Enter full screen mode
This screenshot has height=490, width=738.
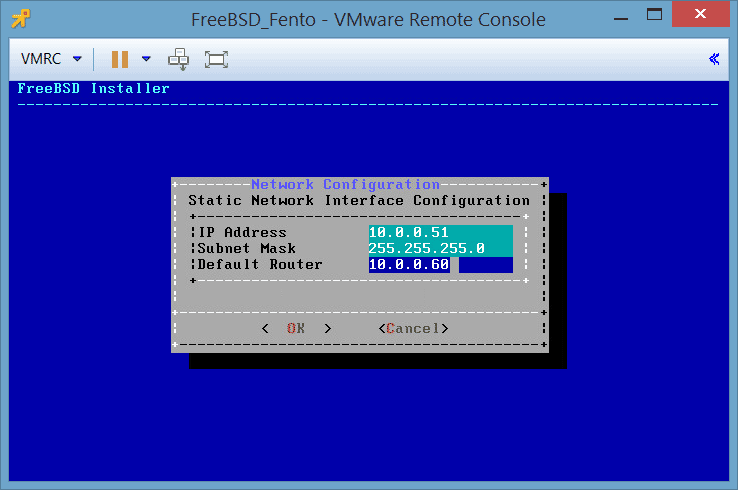[216, 59]
